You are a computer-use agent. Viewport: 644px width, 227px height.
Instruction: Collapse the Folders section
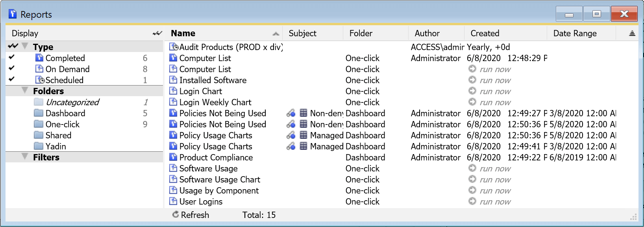(25, 91)
